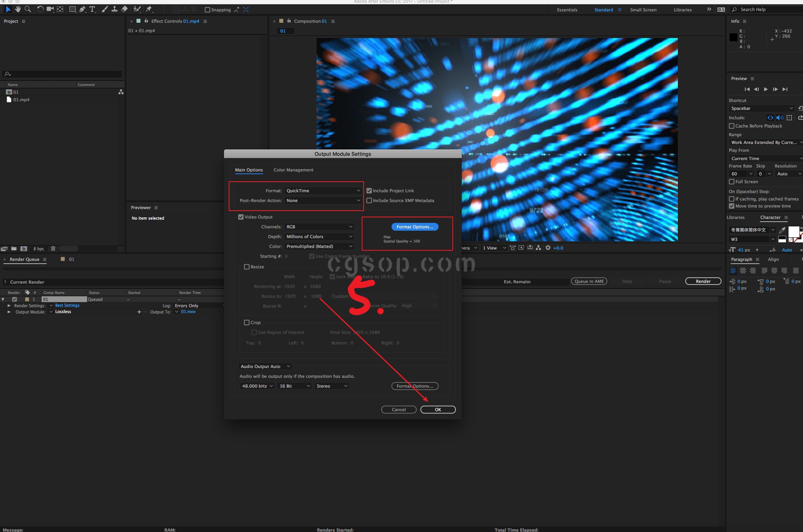Viewport: 803px width, 532px height.
Task: Click the white fill color swatch
Action: tap(793, 231)
